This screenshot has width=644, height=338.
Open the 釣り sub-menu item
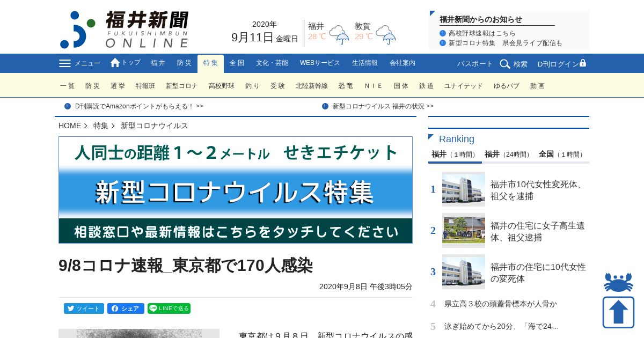click(252, 86)
